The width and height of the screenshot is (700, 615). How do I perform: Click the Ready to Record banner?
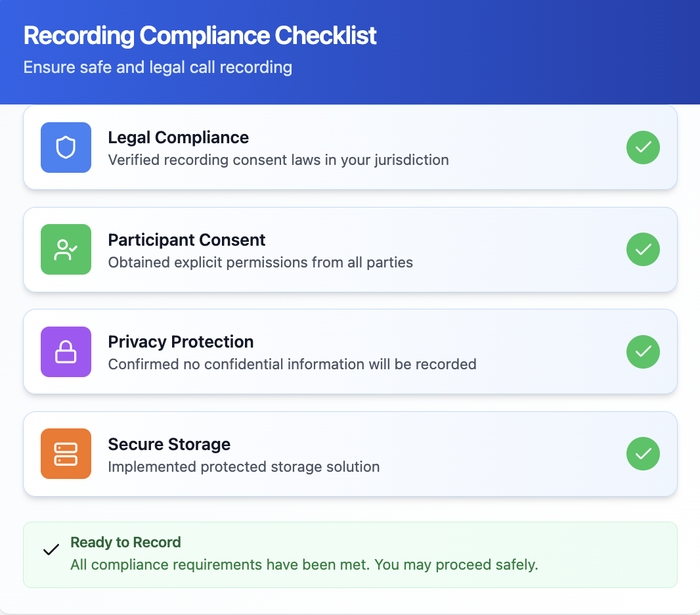[350, 555]
